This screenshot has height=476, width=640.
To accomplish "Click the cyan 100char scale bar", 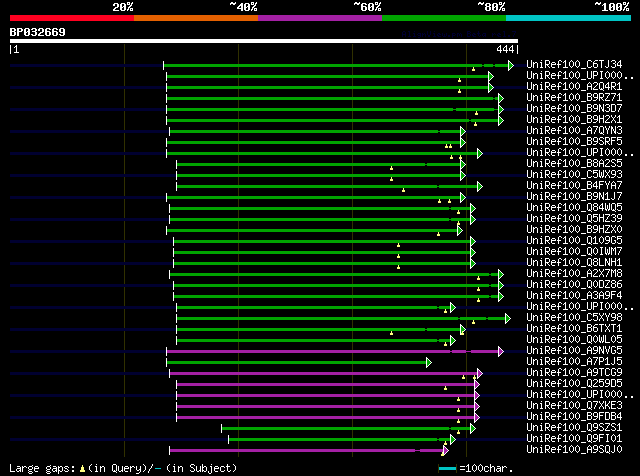I will click(447, 469).
